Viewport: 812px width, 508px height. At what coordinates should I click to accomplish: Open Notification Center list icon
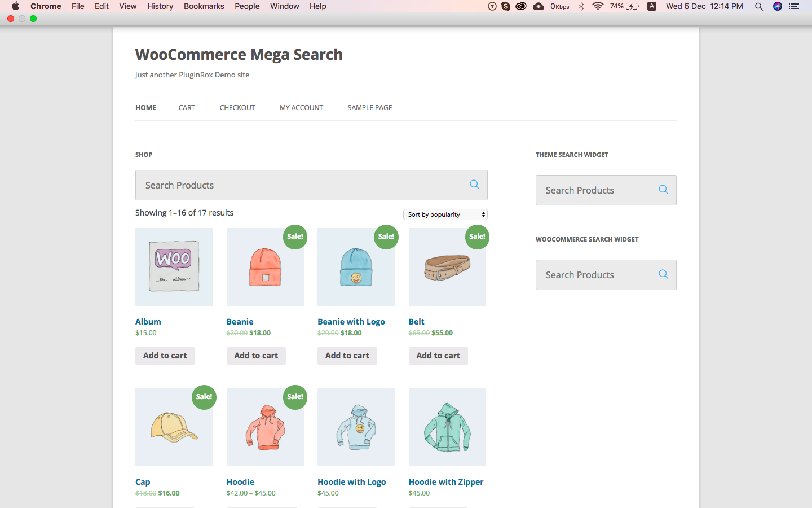click(x=794, y=6)
